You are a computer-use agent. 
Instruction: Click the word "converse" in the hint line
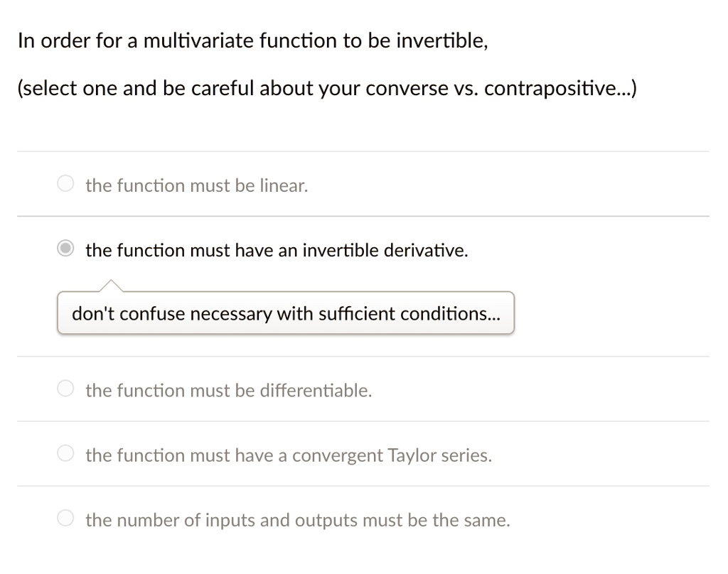click(406, 88)
